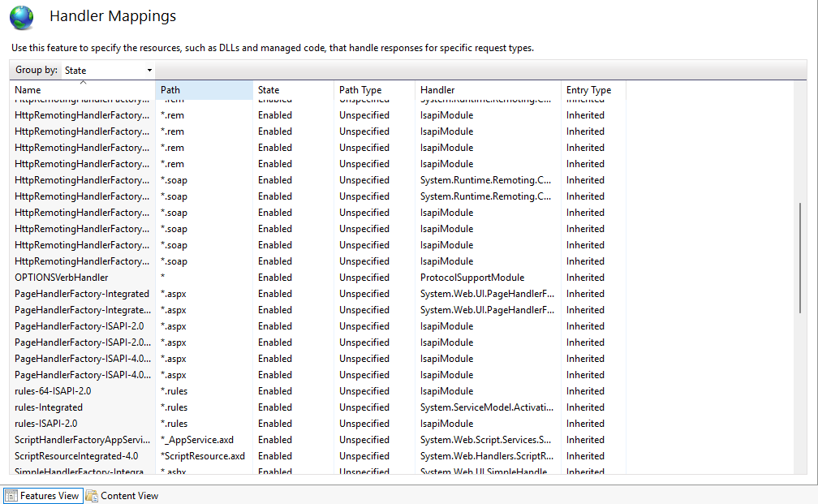Click IsapiModule in PageHandlerFactory-ISAPI-2.0 row
The width and height of the screenshot is (818, 504).
pos(446,326)
